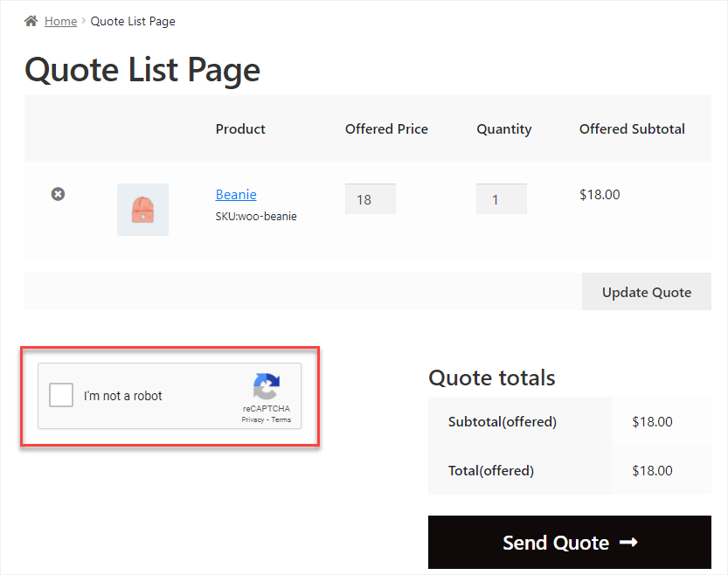Click the reCAPTCHA logo icon
728x575 pixels.
267,386
